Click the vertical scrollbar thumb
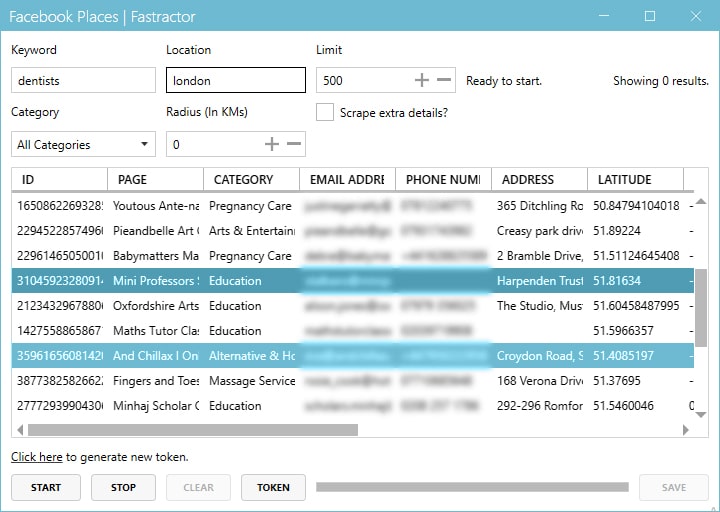The image size is (720, 512). [701, 308]
